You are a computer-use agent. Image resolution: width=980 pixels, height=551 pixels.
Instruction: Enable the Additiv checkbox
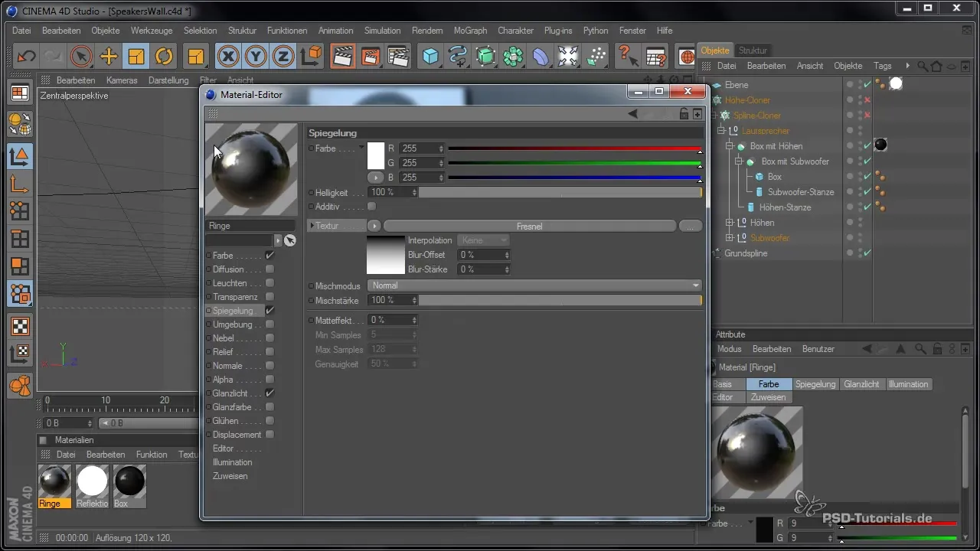tap(372, 207)
